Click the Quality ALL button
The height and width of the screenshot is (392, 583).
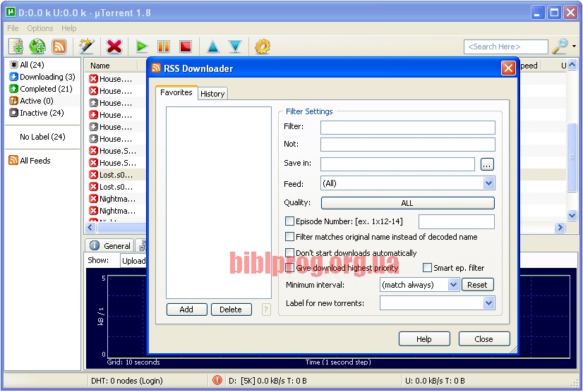click(x=407, y=203)
